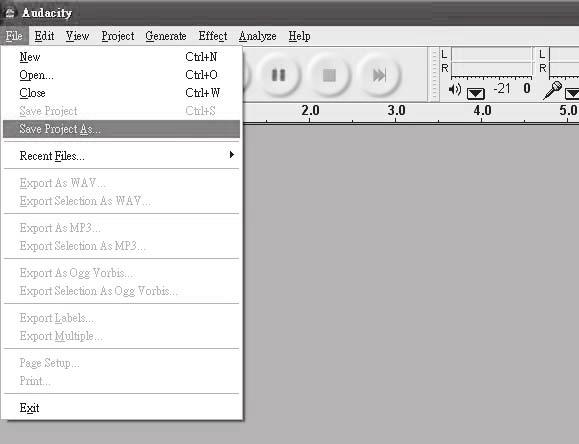
Task: Click the 4.0 mark on timeline ruler
Action: pyautogui.click(x=482, y=110)
